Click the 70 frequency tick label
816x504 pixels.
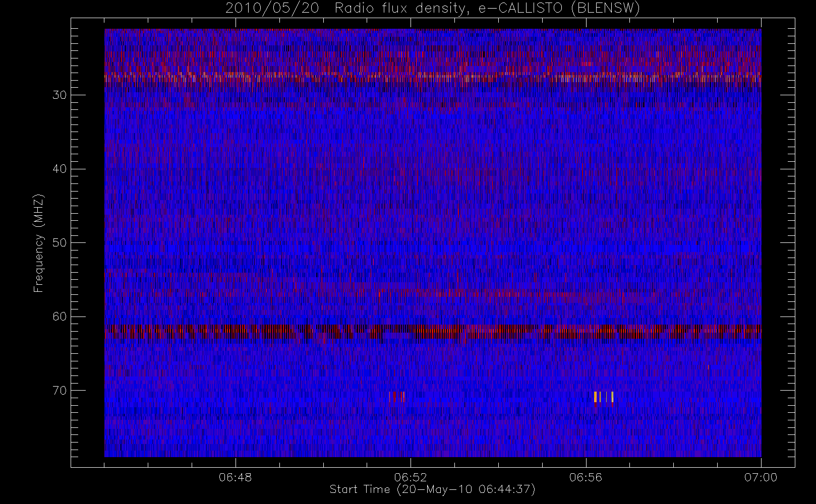coord(60,391)
